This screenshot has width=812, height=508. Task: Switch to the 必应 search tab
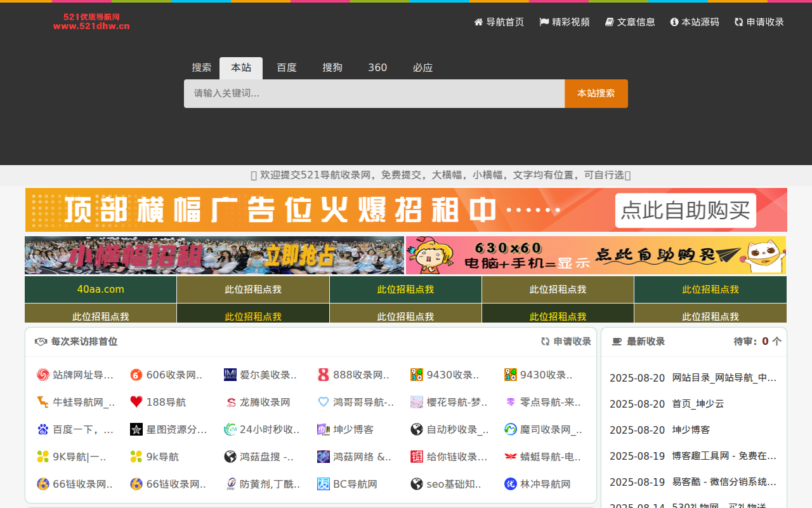(x=422, y=68)
